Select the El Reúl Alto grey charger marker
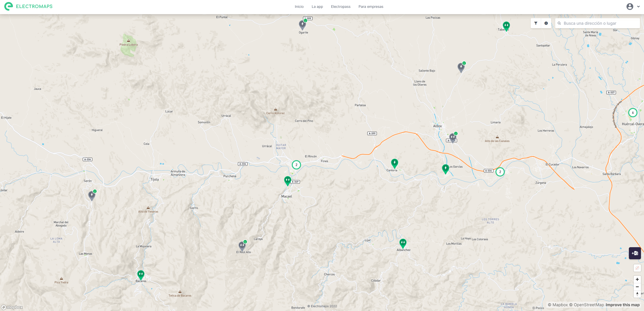The height and width of the screenshot is (311, 644). click(242, 245)
